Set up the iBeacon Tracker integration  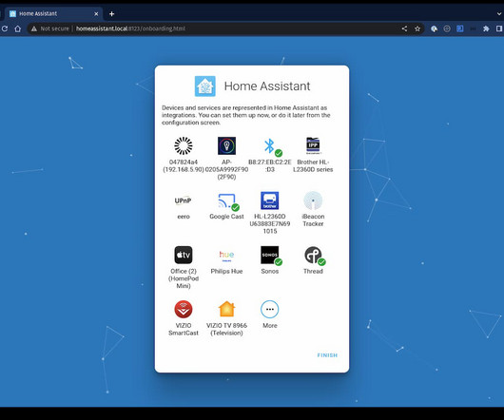(313, 200)
